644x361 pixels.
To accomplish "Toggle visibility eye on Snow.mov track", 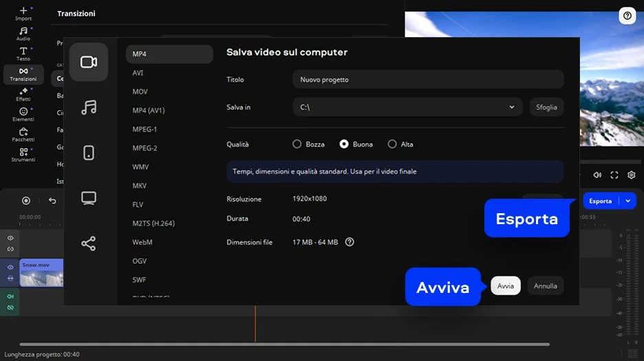I will point(10,267).
